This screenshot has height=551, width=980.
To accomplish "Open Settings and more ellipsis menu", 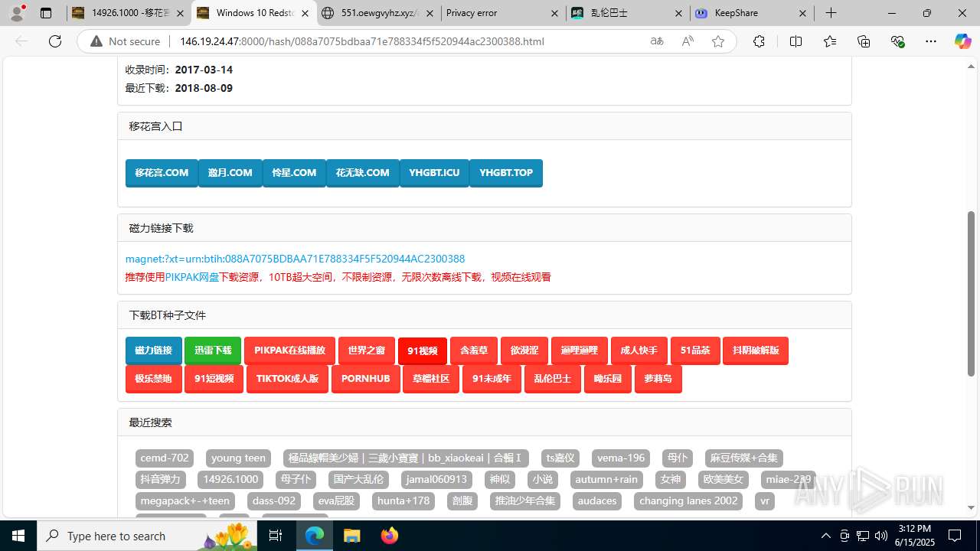I will pos(931,41).
